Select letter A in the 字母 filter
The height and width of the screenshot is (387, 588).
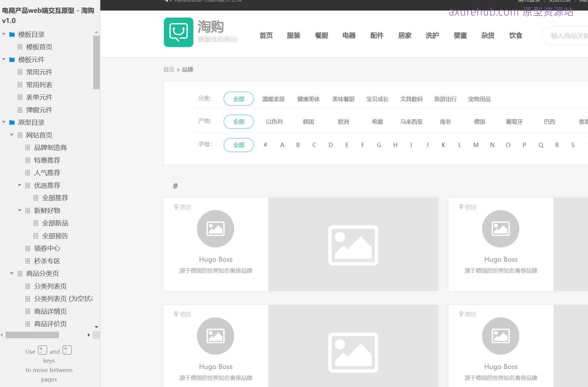282,145
